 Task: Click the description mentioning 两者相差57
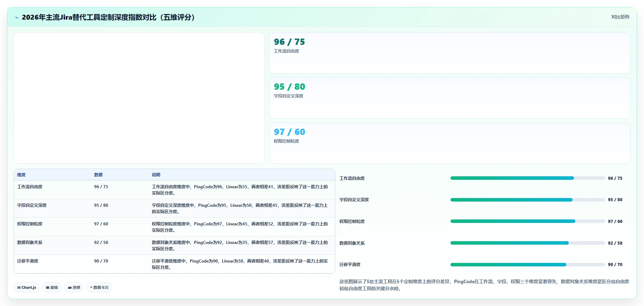click(240, 246)
